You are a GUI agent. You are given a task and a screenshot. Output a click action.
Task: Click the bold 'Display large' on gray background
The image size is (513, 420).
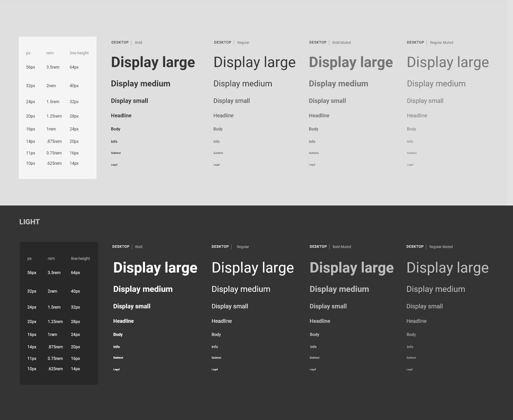153,62
